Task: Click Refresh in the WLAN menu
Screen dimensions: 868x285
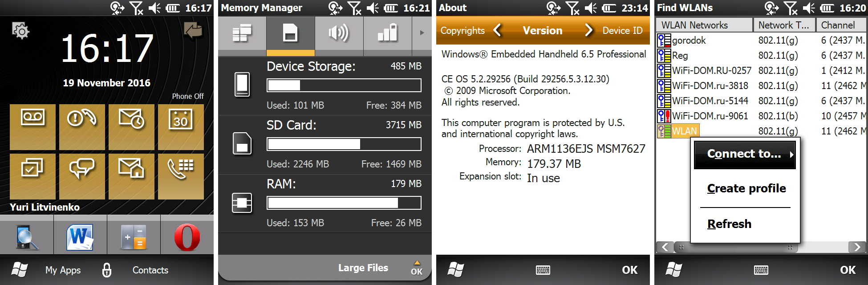Action: (x=729, y=224)
